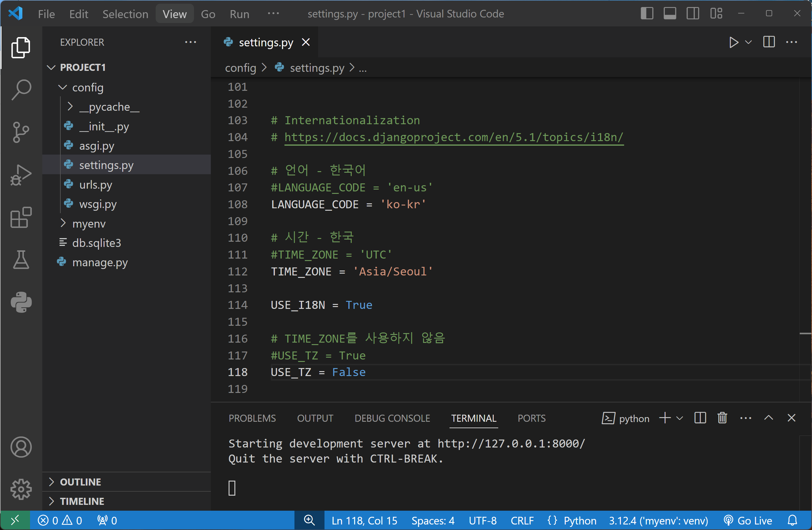Open Run and Debug view
Viewport: 812px width, 530px height.
point(21,175)
